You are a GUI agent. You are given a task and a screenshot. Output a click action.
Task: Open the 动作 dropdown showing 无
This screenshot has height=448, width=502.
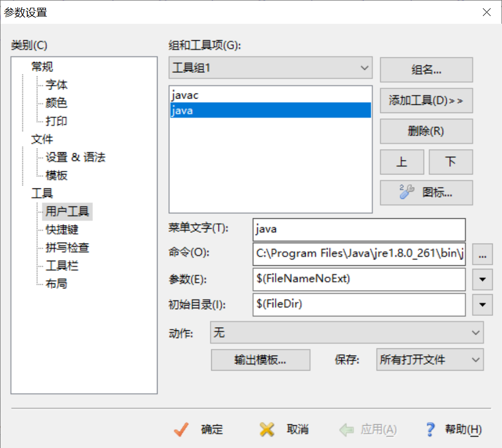346,333
